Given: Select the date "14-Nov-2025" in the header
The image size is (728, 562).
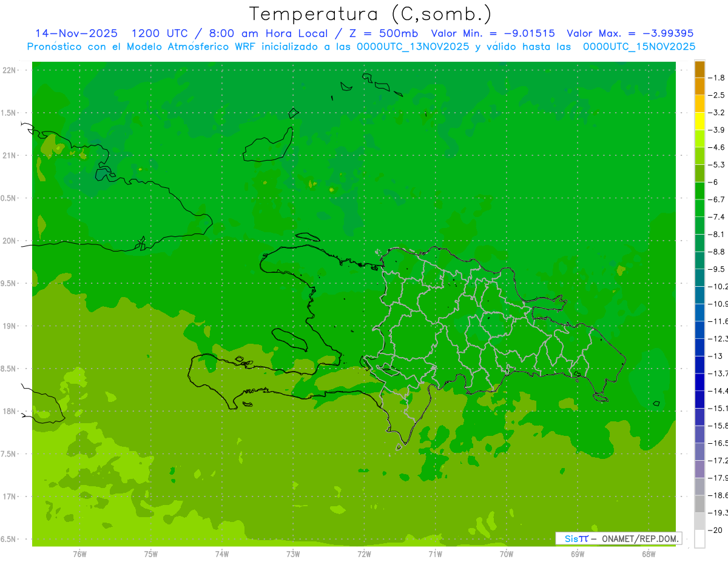Looking at the screenshot, I should [x=76, y=33].
